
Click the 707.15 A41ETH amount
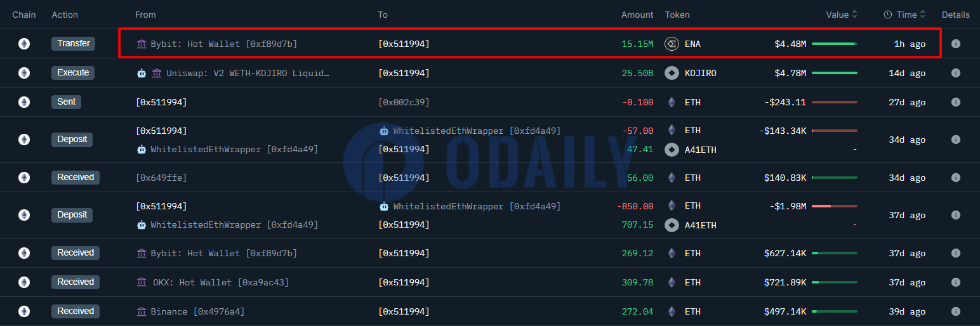click(637, 225)
